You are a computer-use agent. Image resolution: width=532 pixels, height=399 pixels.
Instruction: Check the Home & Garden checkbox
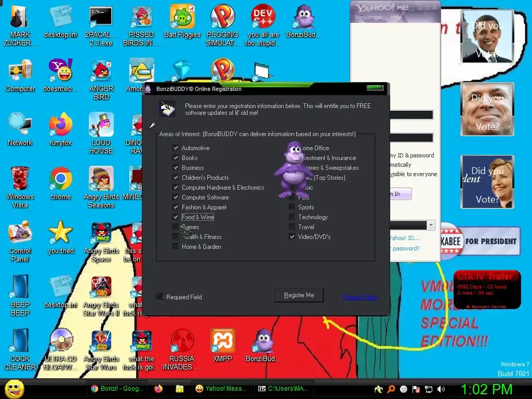(x=176, y=247)
